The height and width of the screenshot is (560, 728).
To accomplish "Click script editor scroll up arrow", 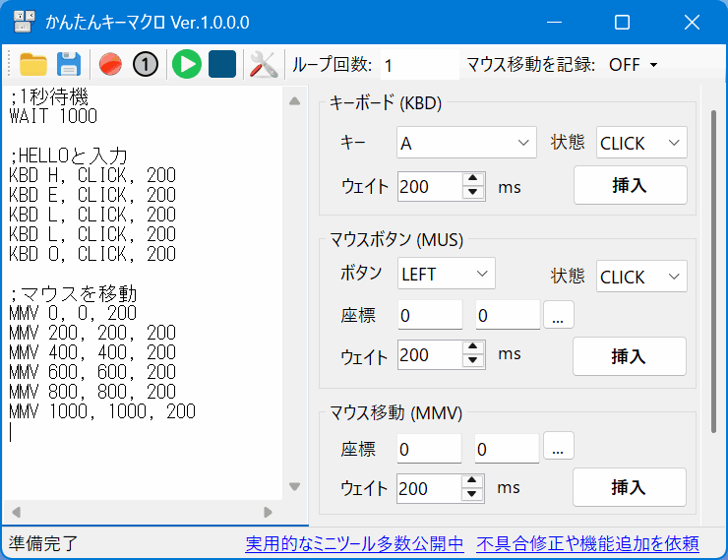I will click(294, 101).
